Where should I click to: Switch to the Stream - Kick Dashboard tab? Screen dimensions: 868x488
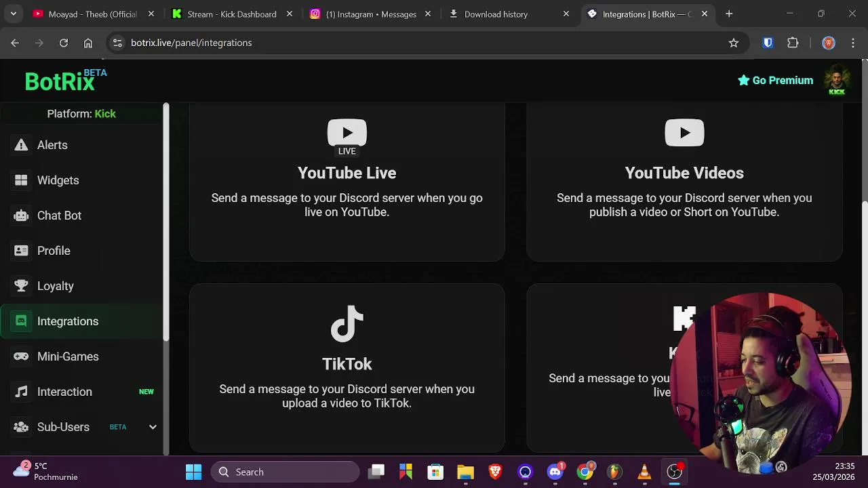tap(232, 14)
